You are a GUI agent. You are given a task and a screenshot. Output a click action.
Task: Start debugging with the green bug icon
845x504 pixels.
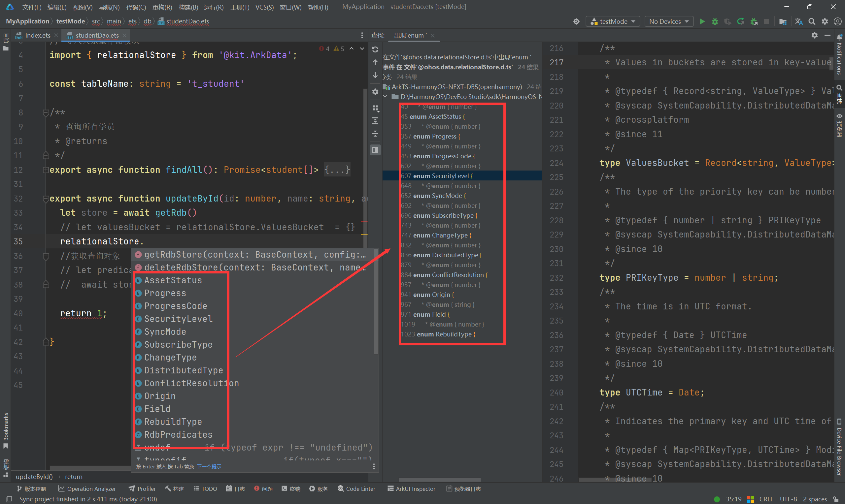(x=715, y=21)
